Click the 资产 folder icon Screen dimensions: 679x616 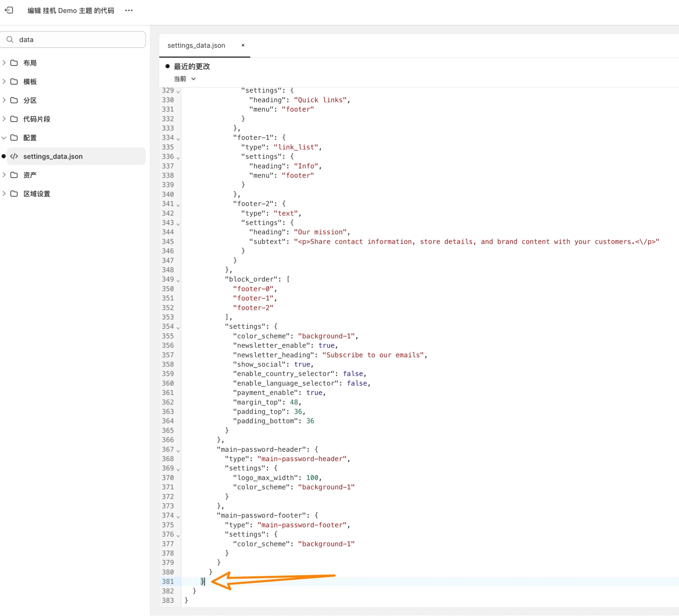(x=14, y=175)
